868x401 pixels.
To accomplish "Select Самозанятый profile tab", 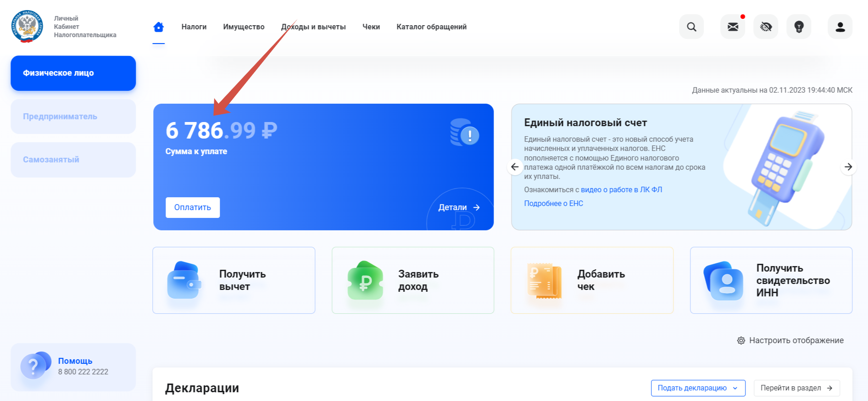I will [73, 160].
